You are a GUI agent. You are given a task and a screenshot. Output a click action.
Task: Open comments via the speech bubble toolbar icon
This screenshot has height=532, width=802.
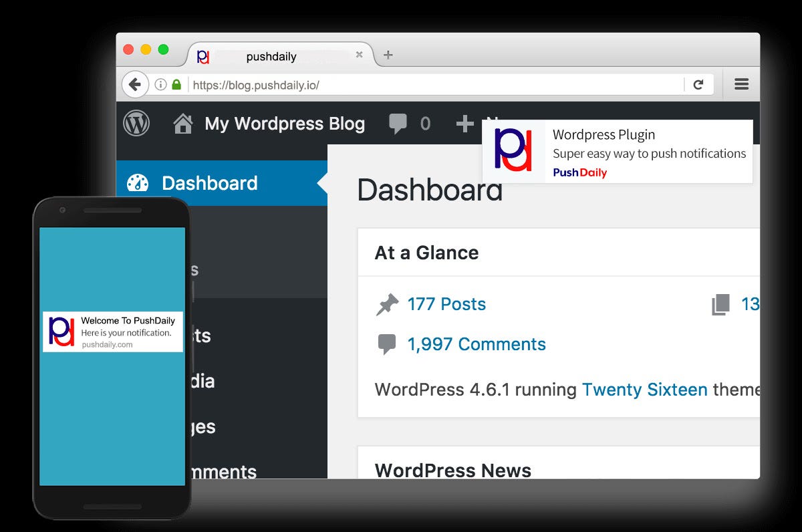[398, 124]
